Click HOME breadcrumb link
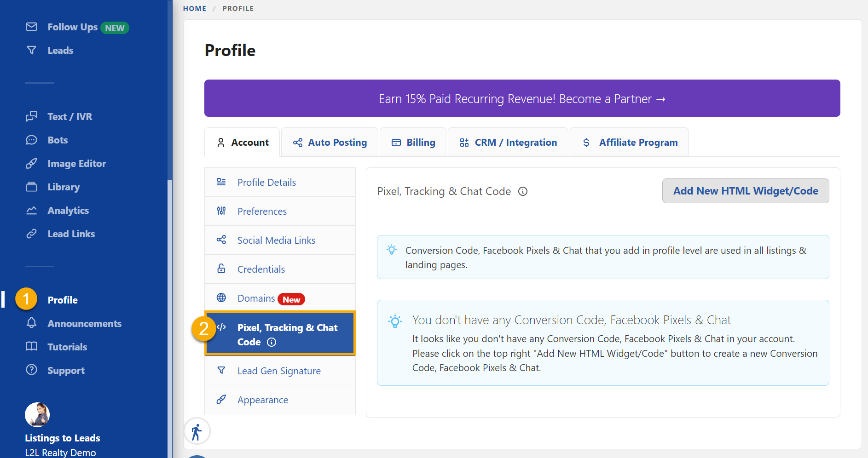 (x=195, y=8)
